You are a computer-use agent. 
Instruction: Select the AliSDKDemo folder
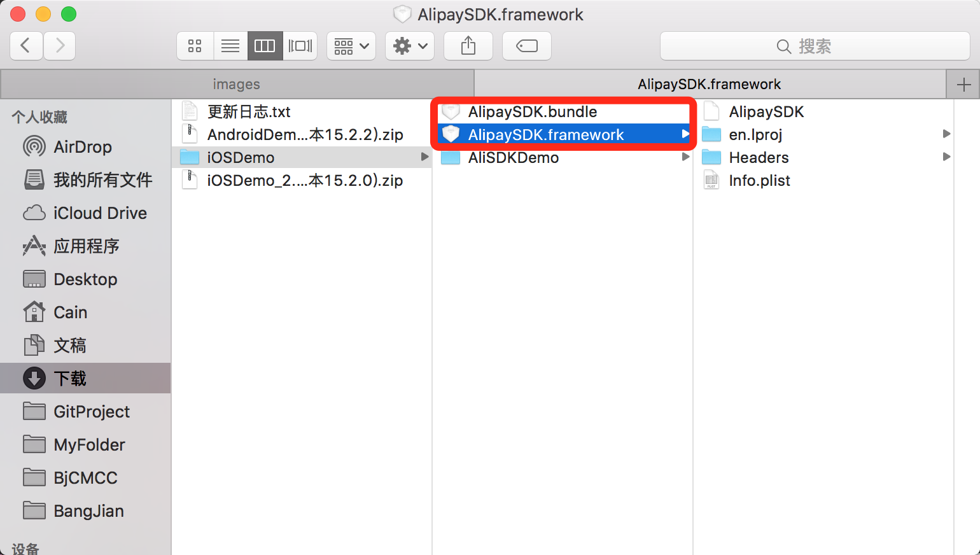click(563, 158)
